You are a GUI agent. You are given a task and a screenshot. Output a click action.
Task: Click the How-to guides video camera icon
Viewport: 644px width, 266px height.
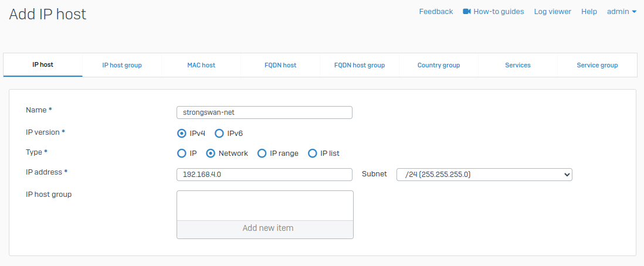click(467, 12)
